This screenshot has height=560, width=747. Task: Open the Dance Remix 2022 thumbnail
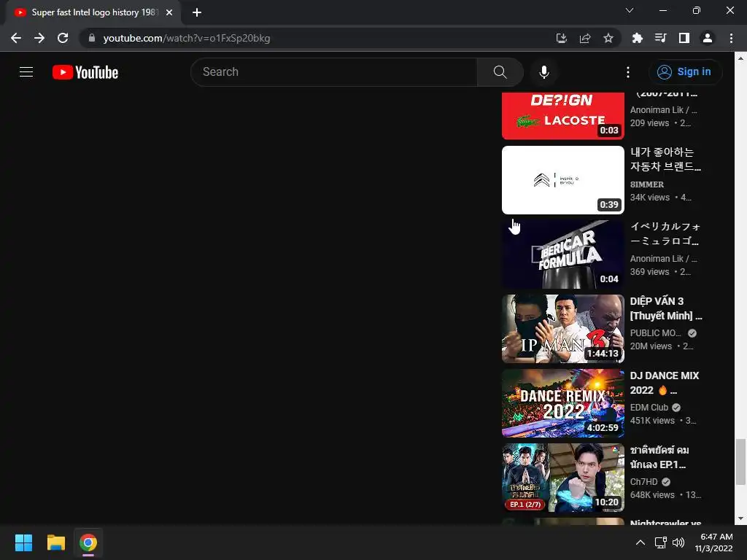[562, 402]
